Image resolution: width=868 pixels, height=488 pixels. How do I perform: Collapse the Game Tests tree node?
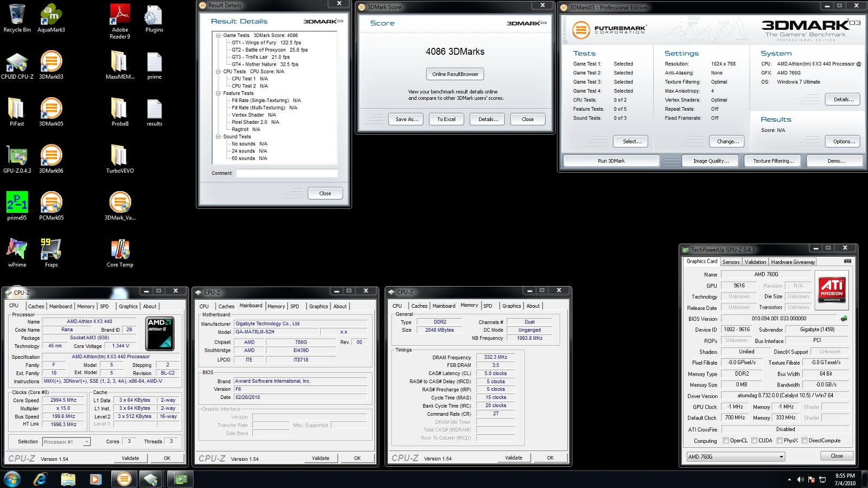coord(218,35)
